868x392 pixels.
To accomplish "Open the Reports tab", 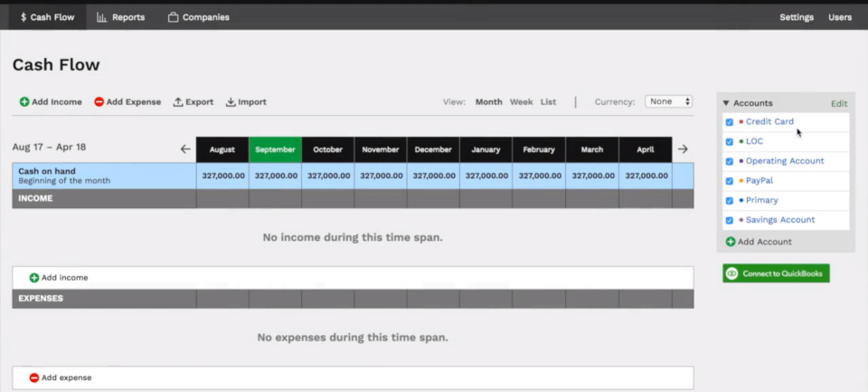I will pos(120,17).
